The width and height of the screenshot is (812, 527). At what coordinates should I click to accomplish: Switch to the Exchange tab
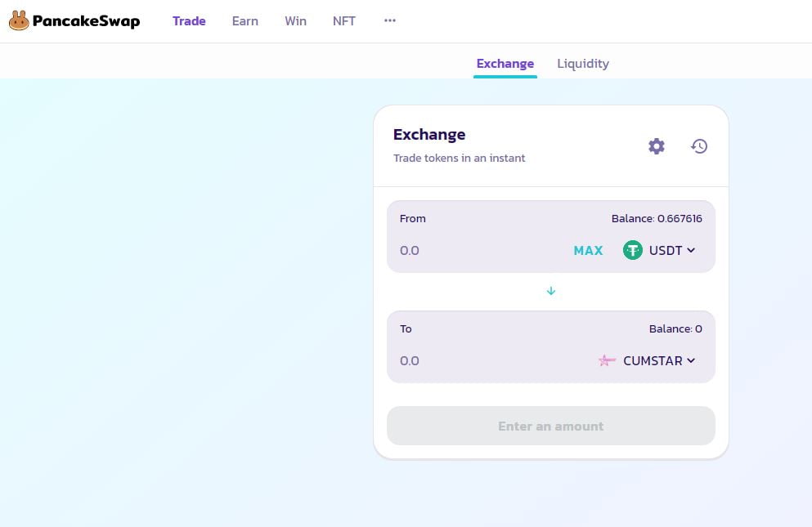(x=505, y=64)
